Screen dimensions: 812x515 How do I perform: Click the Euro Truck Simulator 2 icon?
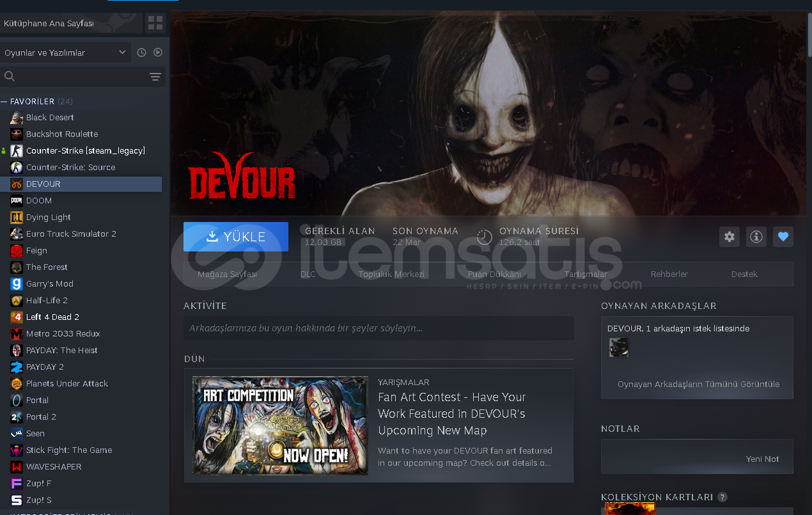pyautogui.click(x=17, y=234)
